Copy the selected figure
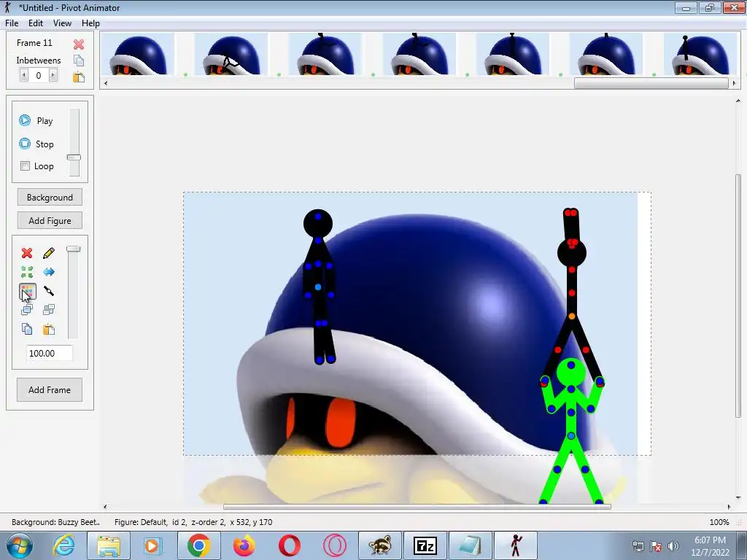 coord(27,329)
